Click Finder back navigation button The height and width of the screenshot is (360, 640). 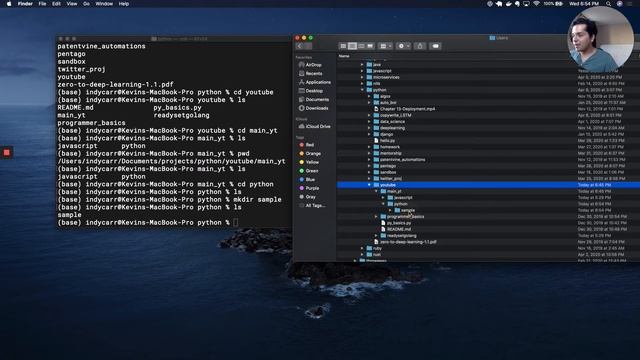300,46
